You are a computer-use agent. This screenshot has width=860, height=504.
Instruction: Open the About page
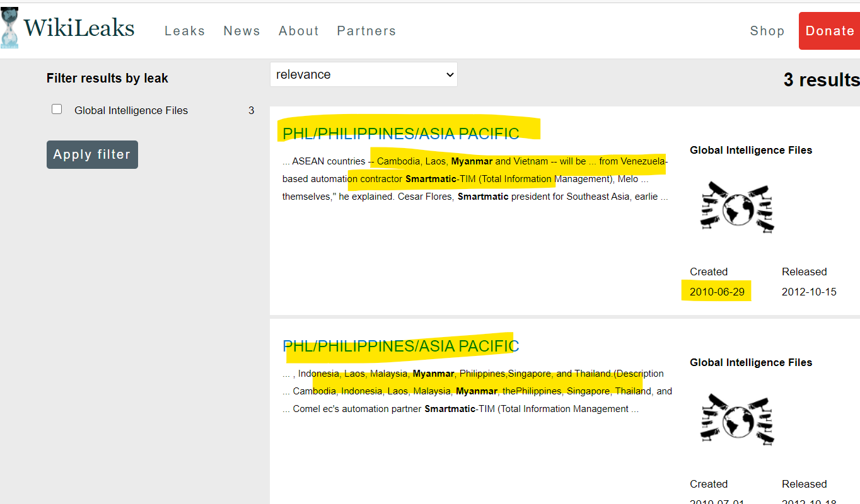pos(299,31)
